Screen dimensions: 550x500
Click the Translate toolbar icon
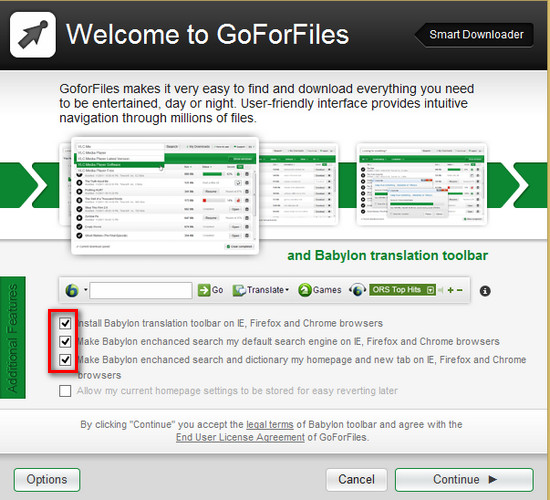(239, 290)
